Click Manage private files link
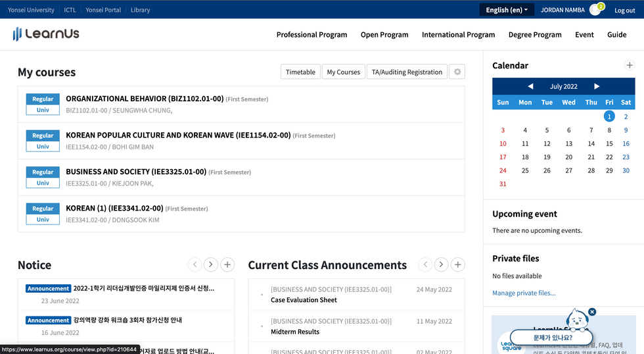This screenshot has height=354, width=644. coord(524,293)
